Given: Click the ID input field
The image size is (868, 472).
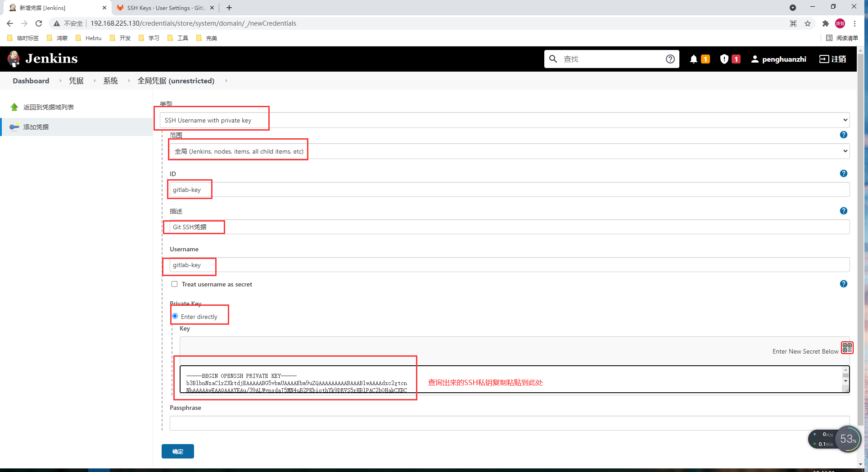Looking at the screenshot, I should (510, 190).
